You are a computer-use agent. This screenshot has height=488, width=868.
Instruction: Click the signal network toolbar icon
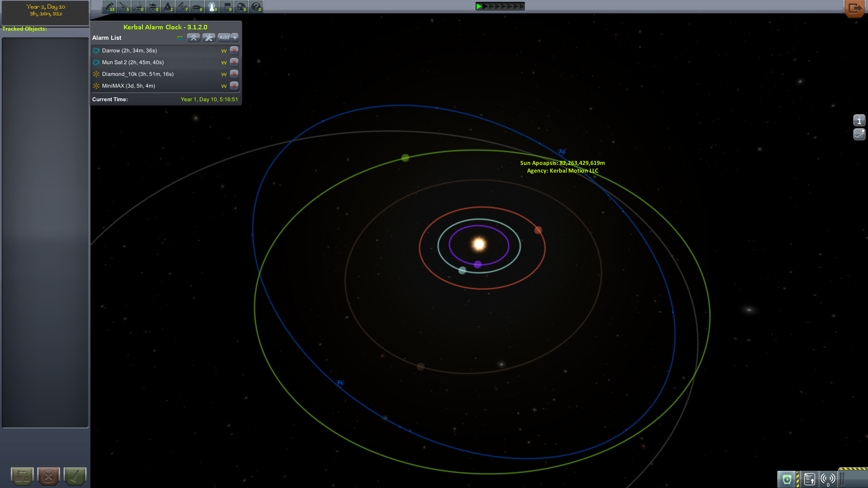[828, 479]
